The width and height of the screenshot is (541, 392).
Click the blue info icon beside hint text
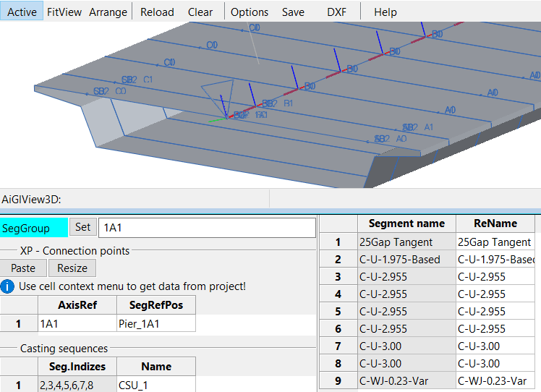pyautogui.click(x=9, y=286)
